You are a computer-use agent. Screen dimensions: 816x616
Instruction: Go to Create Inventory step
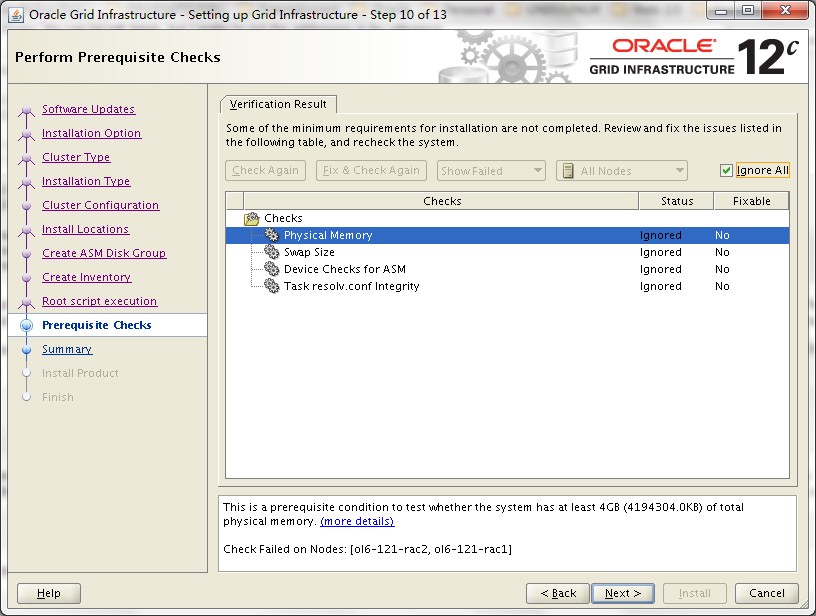click(86, 277)
